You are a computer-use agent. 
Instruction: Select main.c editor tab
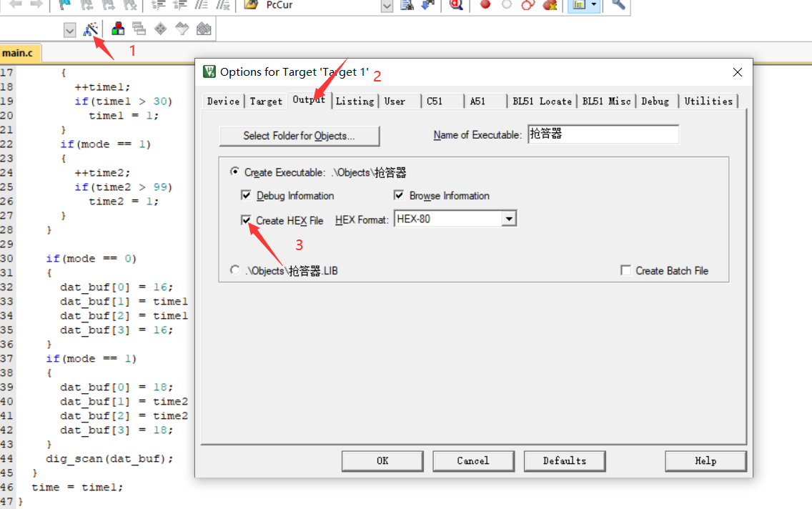click(20, 53)
